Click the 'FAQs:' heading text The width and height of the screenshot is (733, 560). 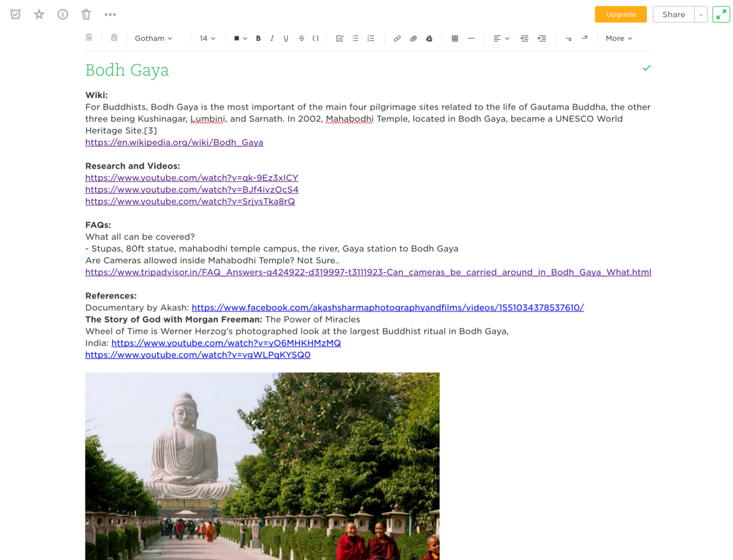pos(98,225)
